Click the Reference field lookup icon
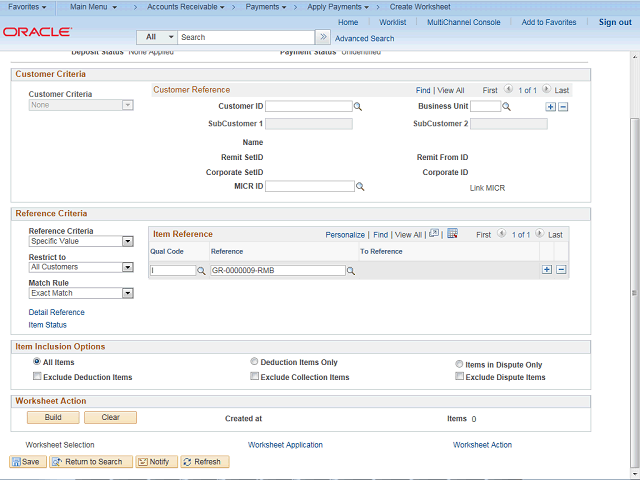Screen dimensions: 640x480 point(352,270)
